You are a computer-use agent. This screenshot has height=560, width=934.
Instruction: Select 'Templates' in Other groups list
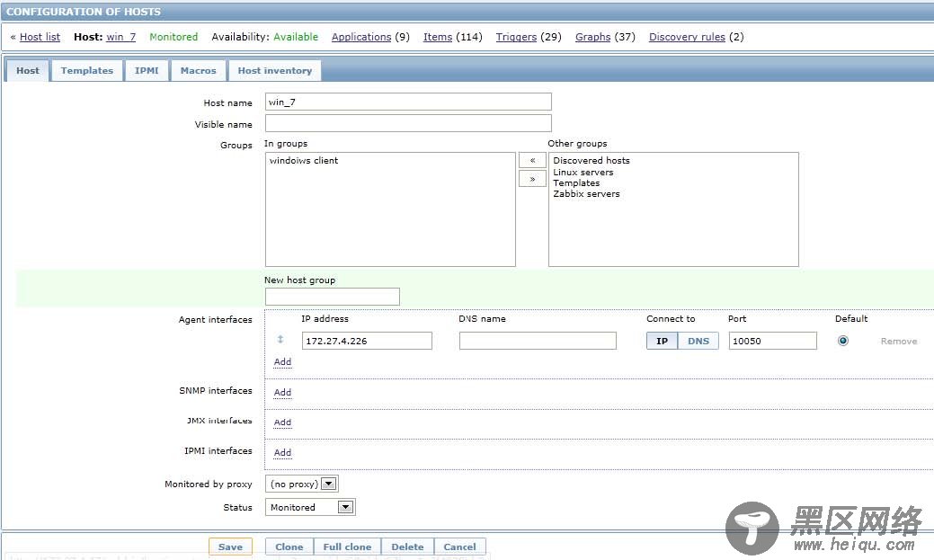pyautogui.click(x=576, y=182)
